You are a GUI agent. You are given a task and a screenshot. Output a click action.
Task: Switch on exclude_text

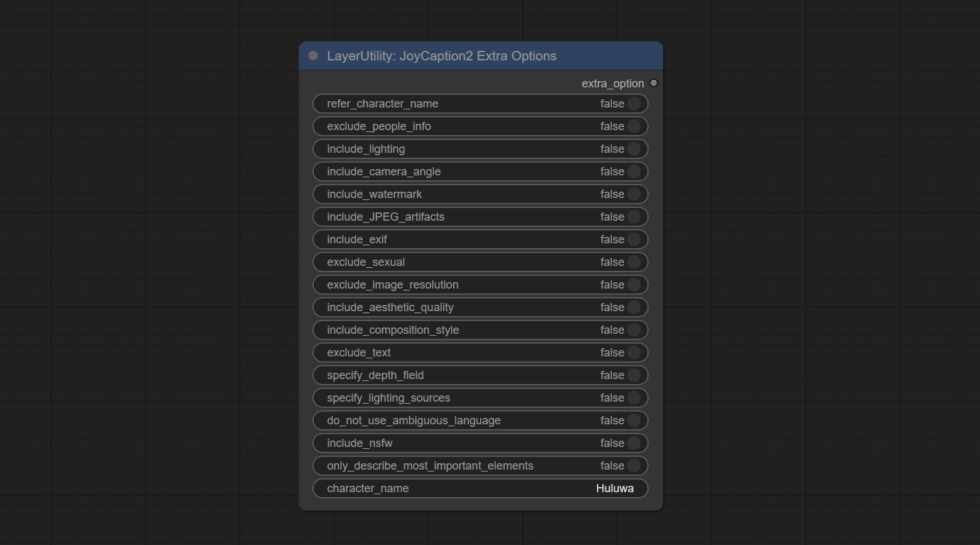click(480, 353)
